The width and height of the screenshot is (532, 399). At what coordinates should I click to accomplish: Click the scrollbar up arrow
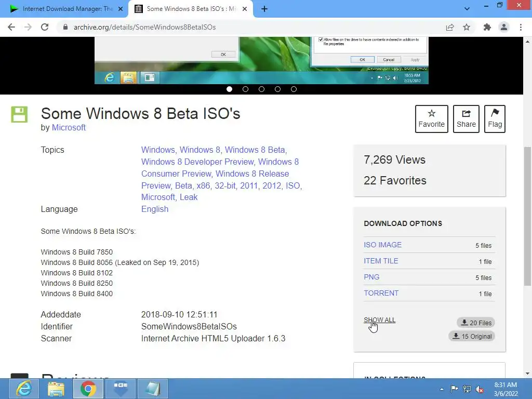pyautogui.click(x=527, y=42)
